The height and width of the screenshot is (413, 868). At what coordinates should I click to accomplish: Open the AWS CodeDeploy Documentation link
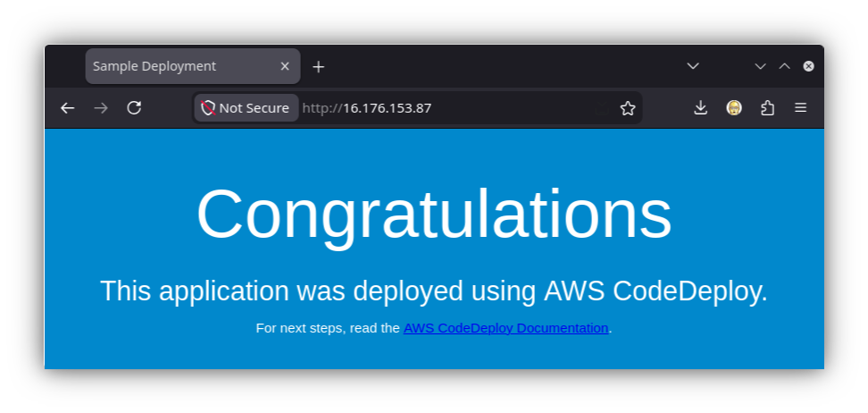[x=506, y=328]
